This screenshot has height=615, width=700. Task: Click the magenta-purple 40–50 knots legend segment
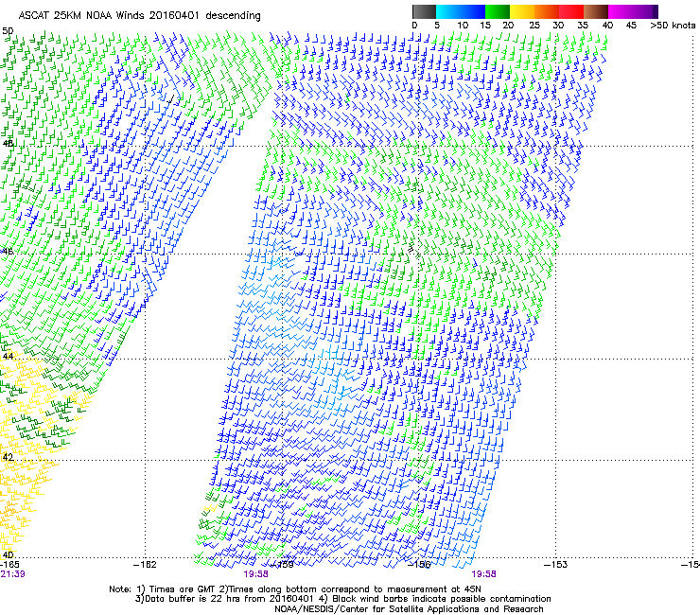633,11
